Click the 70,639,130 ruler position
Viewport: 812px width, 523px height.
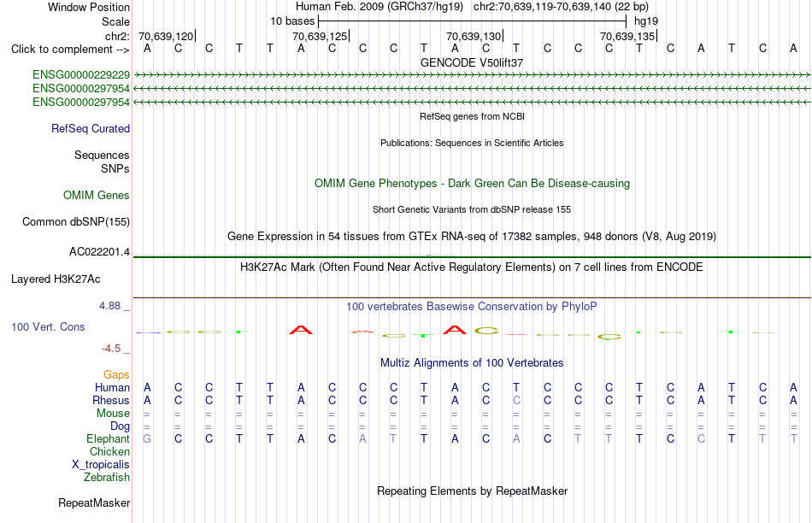[x=474, y=36]
